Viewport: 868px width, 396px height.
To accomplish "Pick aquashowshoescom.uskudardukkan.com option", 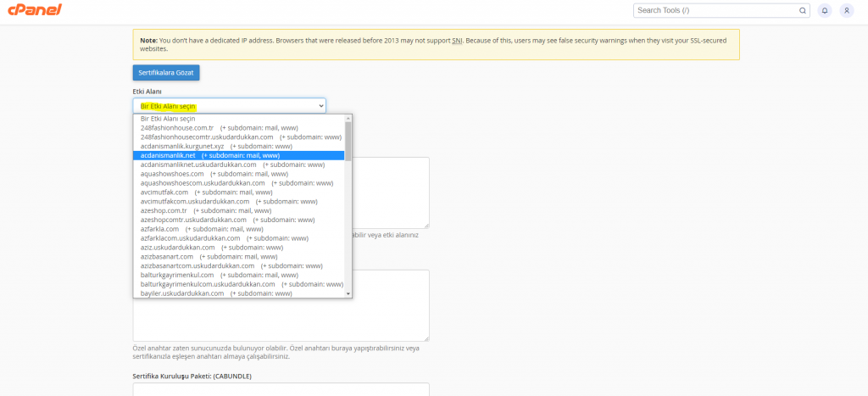I will click(238, 183).
